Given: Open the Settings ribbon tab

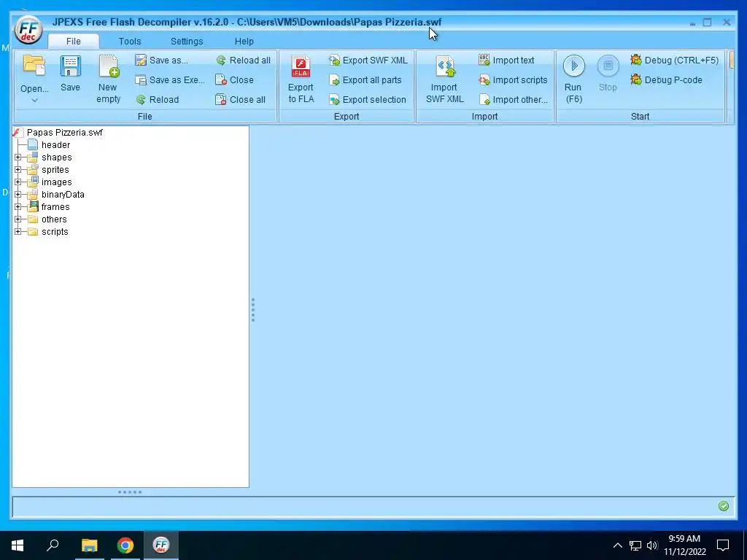Looking at the screenshot, I should [187, 42].
